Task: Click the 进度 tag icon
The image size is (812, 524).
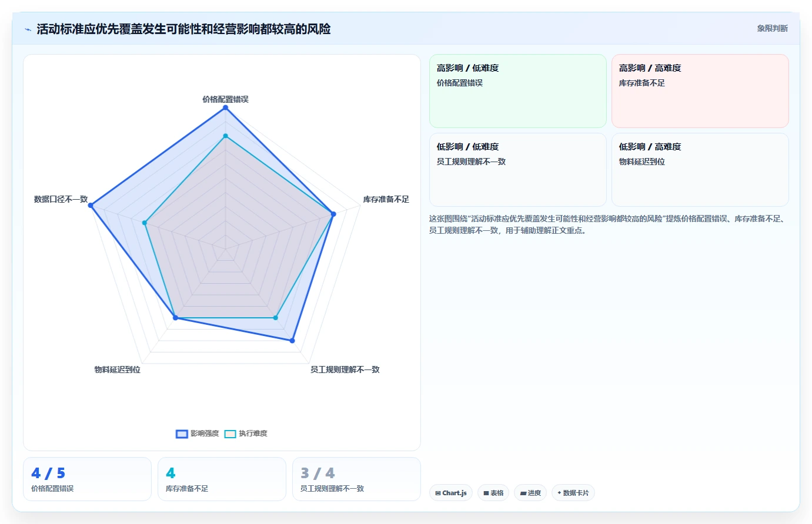Action: coord(523,493)
